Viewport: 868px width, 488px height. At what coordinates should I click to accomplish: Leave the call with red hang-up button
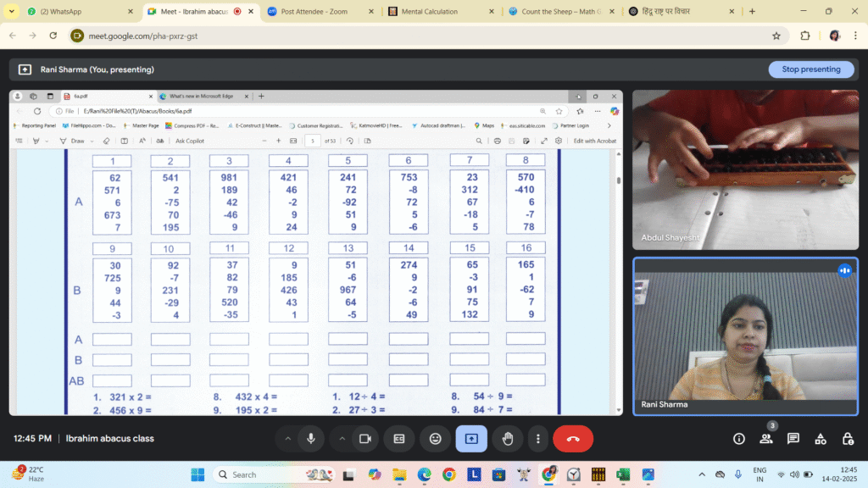pos(573,439)
